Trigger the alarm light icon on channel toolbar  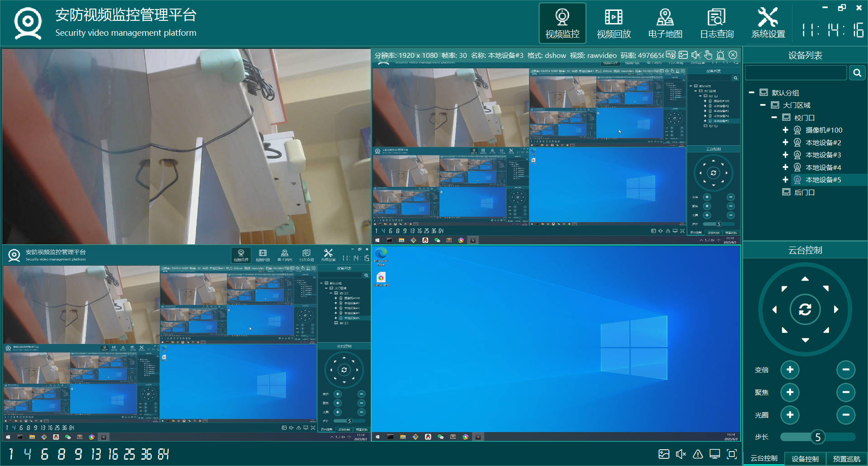pyautogui.click(x=721, y=55)
